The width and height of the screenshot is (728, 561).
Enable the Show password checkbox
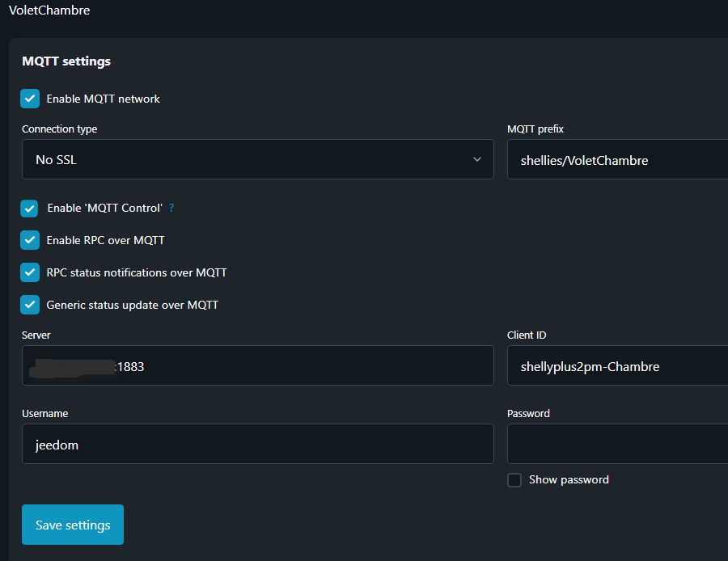pyautogui.click(x=514, y=480)
